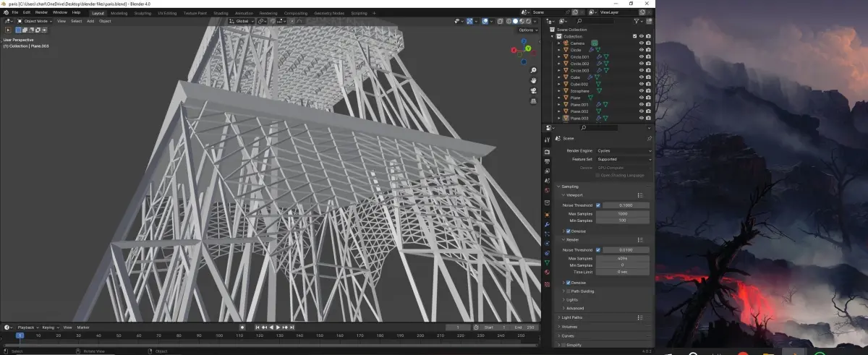Pin the properties editor pin icon
This screenshot has width=868, height=355.
coord(649,138)
